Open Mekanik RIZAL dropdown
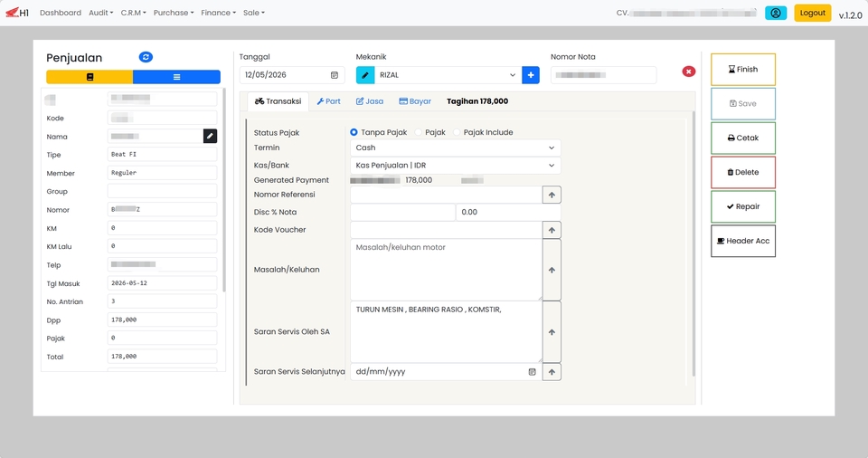 (x=448, y=75)
